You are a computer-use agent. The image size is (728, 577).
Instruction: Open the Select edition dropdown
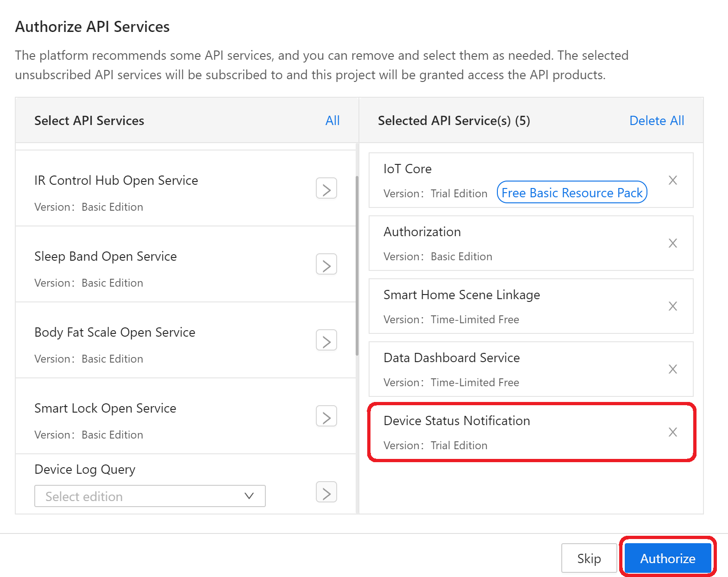(x=150, y=496)
